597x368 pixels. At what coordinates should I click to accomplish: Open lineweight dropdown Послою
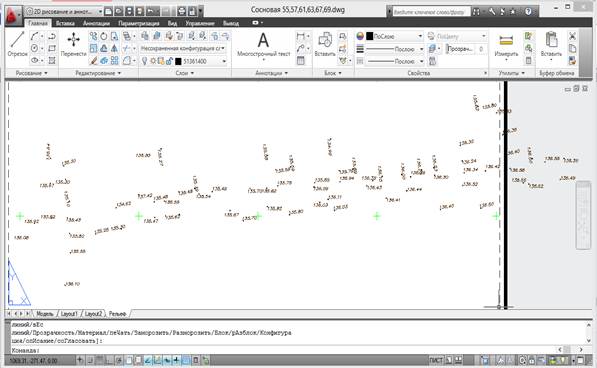click(395, 49)
